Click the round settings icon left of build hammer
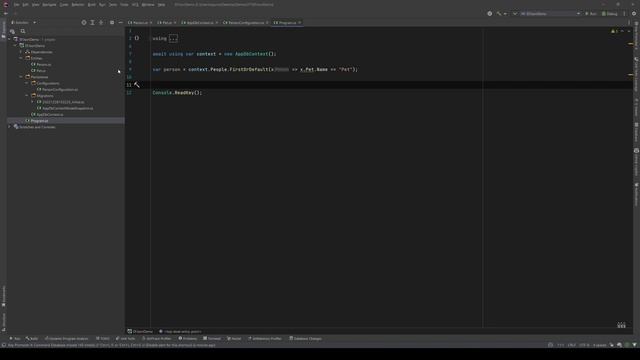640x360 pixels. point(489,13)
